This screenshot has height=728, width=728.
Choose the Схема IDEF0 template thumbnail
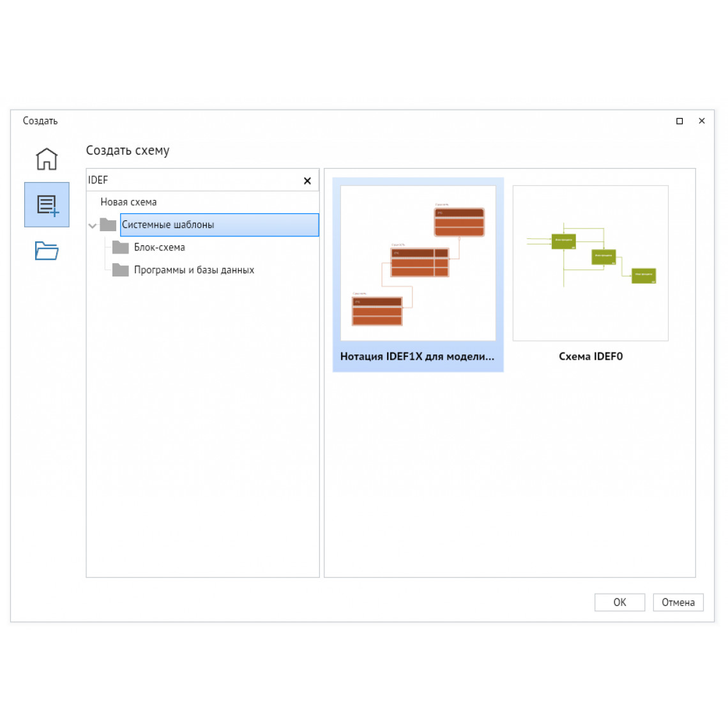click(591, 263)
